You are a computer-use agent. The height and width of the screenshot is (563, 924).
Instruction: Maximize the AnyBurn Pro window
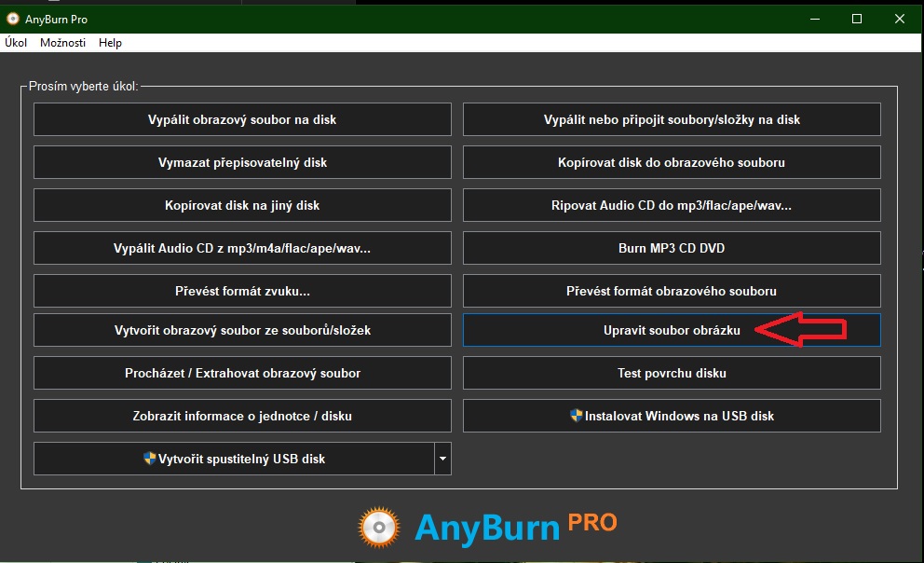pos(856,19)
